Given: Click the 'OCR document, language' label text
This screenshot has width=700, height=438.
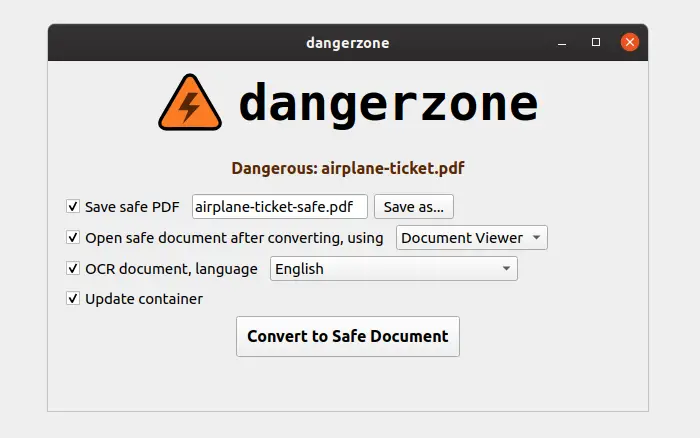Looking at the screenshot, I should point(171,269).
